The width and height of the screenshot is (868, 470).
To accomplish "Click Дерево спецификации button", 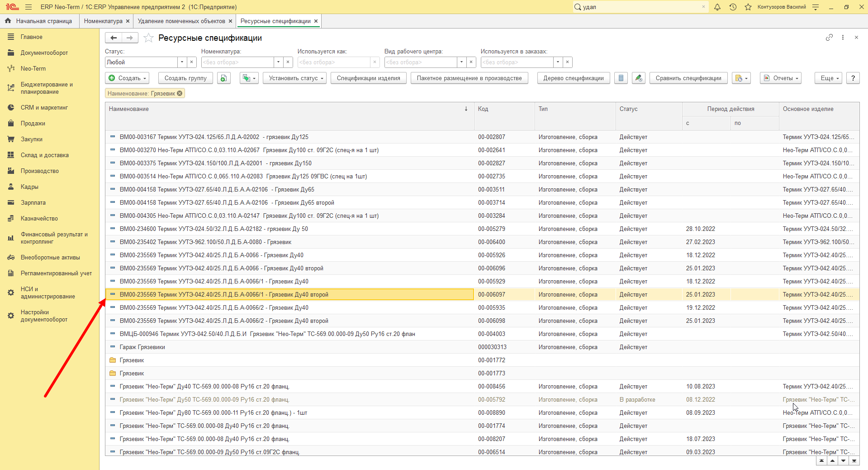I will pyautogui.click(x=574, y=78).
